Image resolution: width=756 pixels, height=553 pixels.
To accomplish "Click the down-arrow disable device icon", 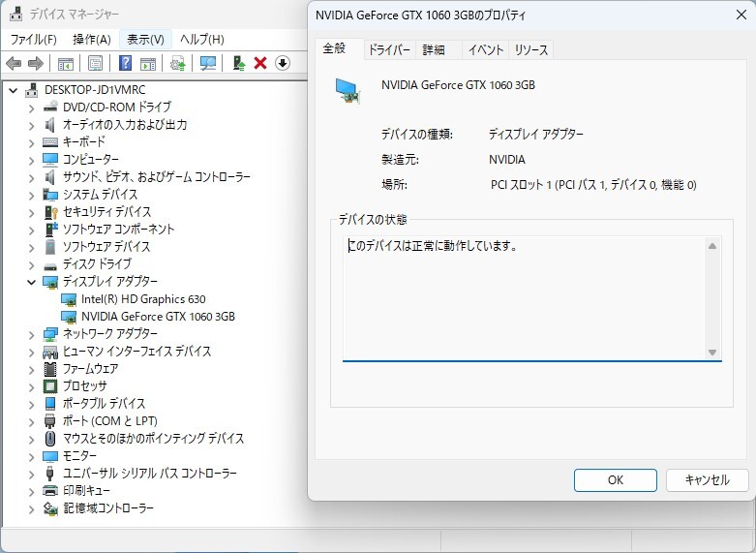I will click(283, 63).
